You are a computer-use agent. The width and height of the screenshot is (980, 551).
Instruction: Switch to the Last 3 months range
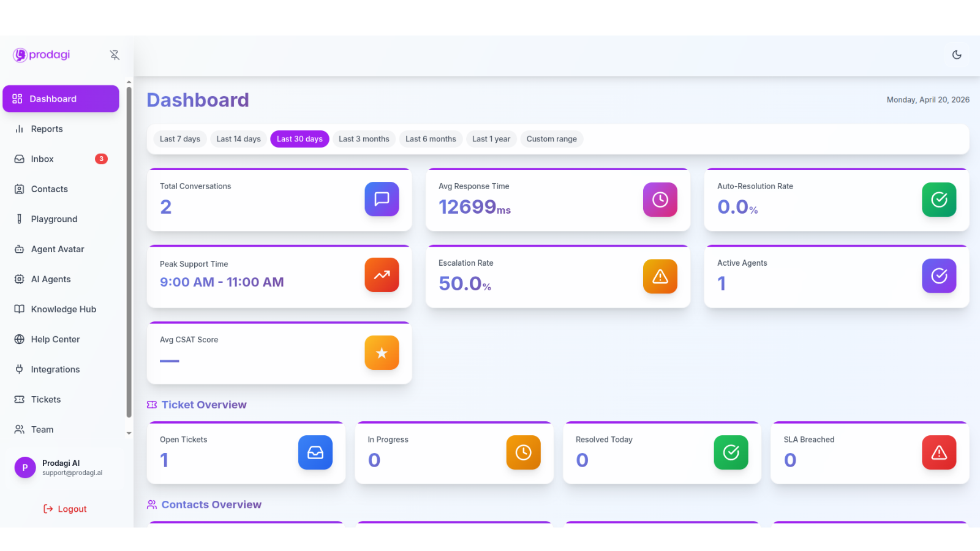[x=364, y=139]
